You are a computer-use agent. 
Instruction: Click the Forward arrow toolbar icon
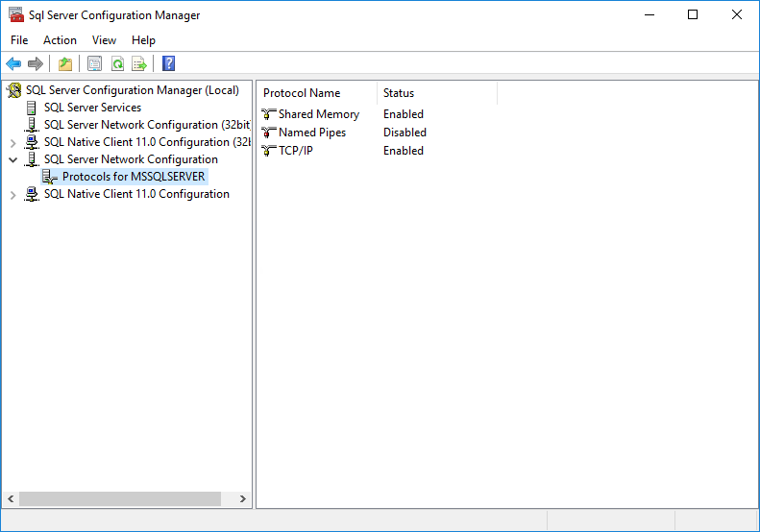tap(36, 63)
